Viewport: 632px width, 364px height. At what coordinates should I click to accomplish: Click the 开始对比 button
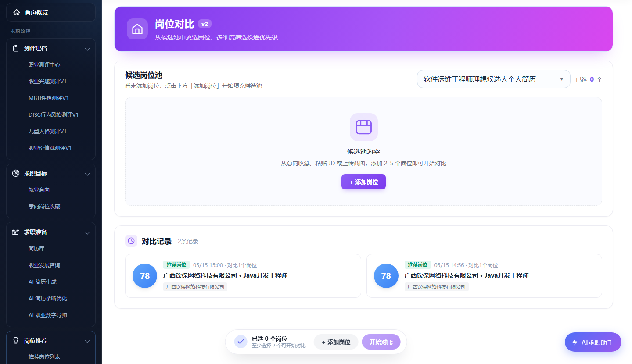pos(381,342)
